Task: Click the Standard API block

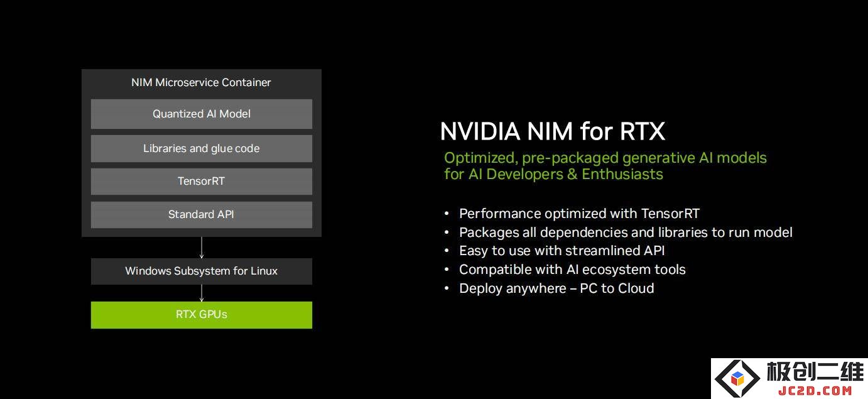Action: point(202,214)
